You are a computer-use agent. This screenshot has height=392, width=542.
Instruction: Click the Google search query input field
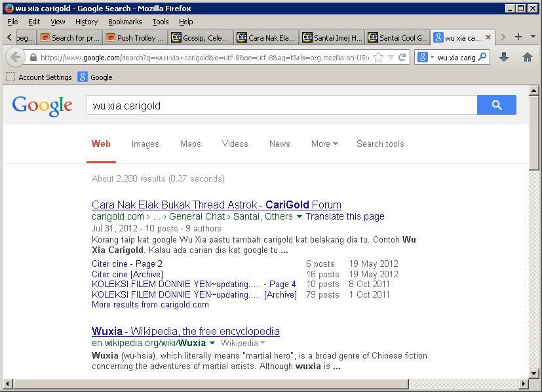click(281, 105)
